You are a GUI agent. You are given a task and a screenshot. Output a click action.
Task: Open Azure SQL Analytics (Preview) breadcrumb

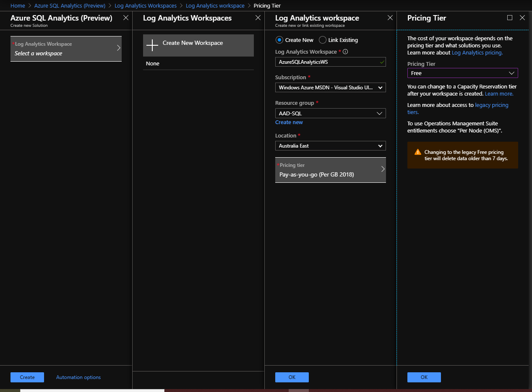point(70,6)
